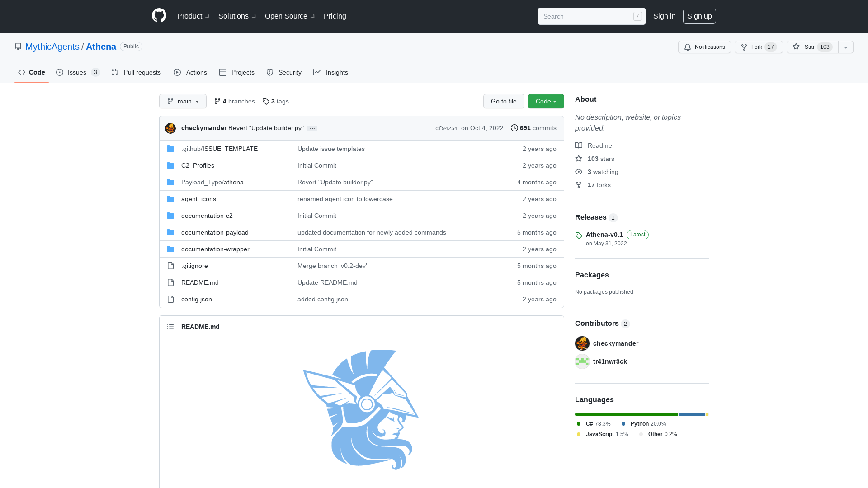
Task: Switch to the Code tab
Action: coord(32,72)
